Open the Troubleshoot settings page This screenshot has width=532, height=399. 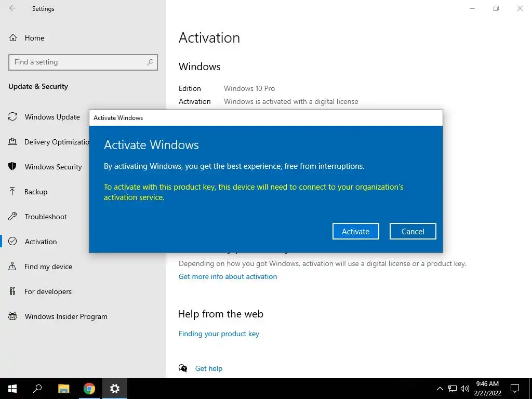click(x=46, y=217)
